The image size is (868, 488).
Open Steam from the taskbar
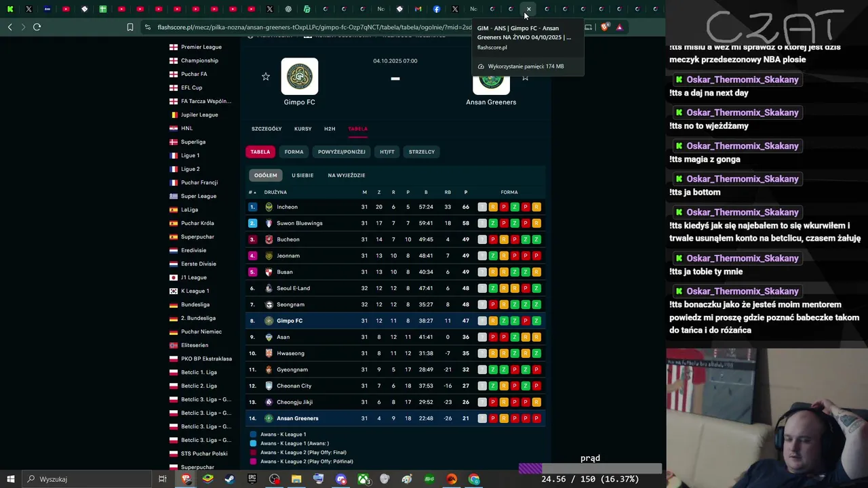pos(230,479)
